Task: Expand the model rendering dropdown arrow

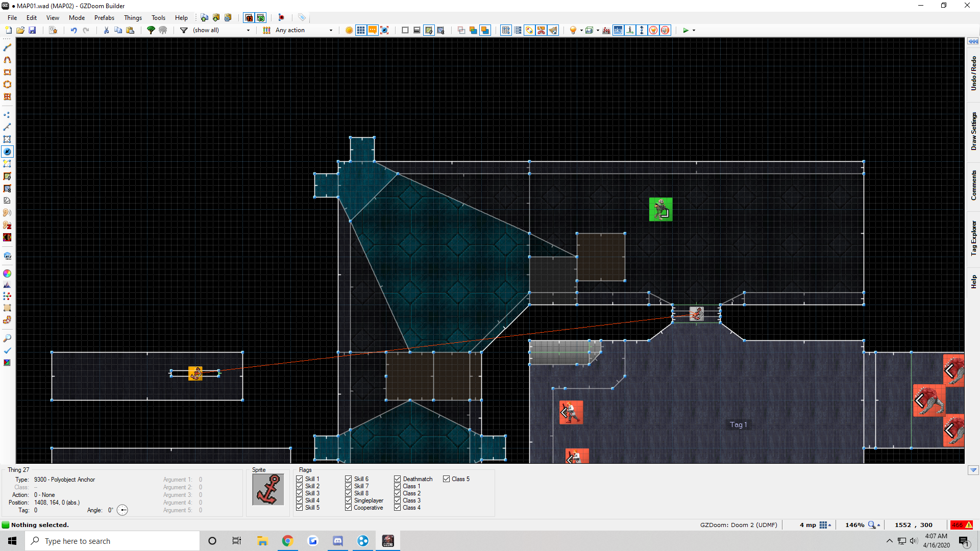Action: point(598,31)
